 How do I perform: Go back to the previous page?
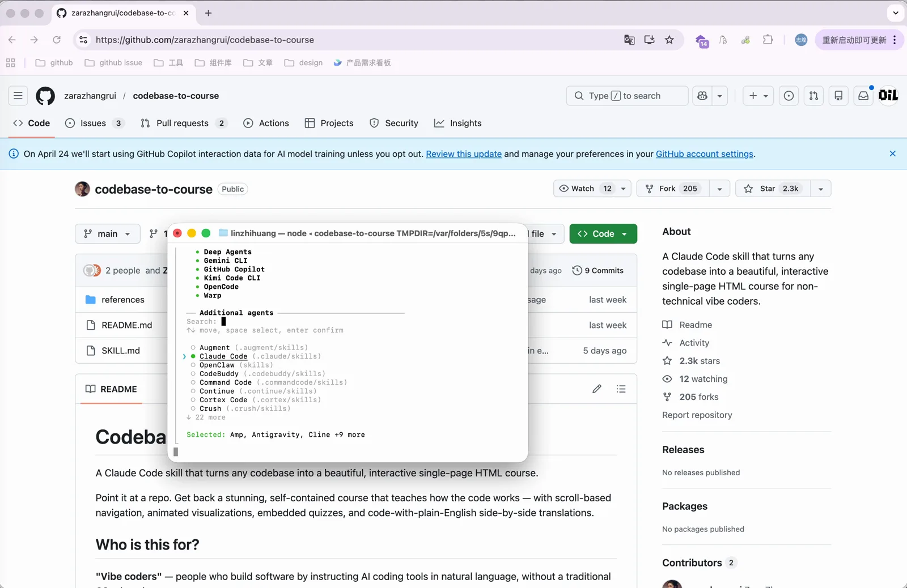click(x=12, y=40)
